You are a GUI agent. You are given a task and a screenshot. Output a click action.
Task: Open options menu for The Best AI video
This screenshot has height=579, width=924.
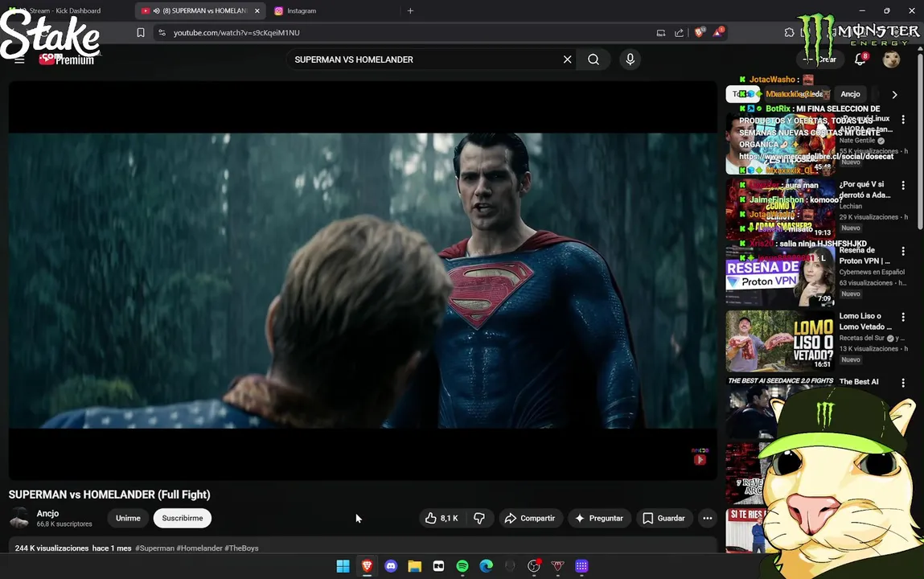(x=903, y=384)
